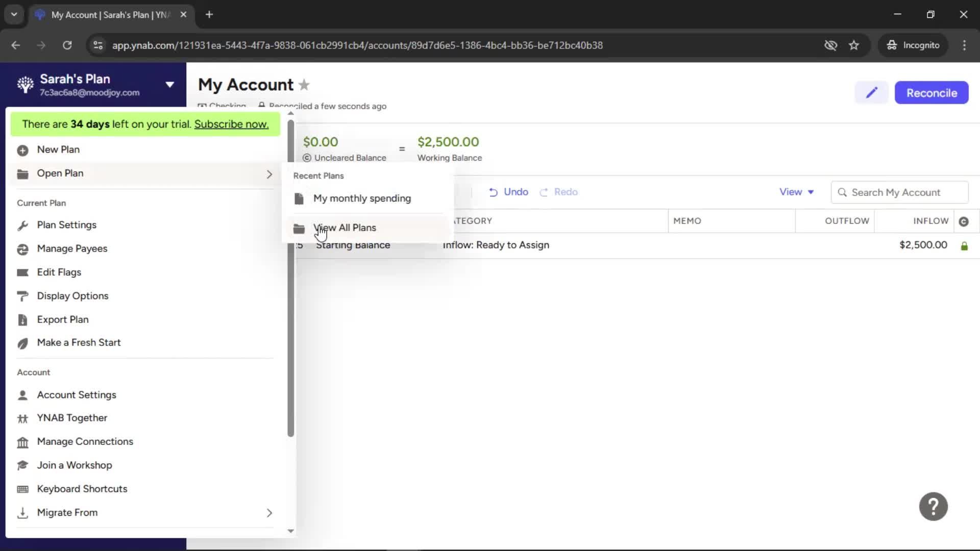Click the flag icon beside Edit Flags

pos(22,272)
